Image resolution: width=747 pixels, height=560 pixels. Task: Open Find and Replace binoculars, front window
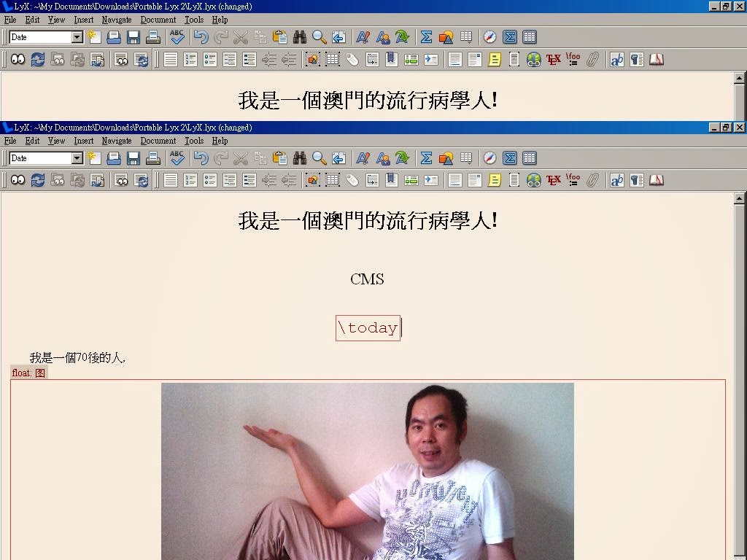click(300, 158)
